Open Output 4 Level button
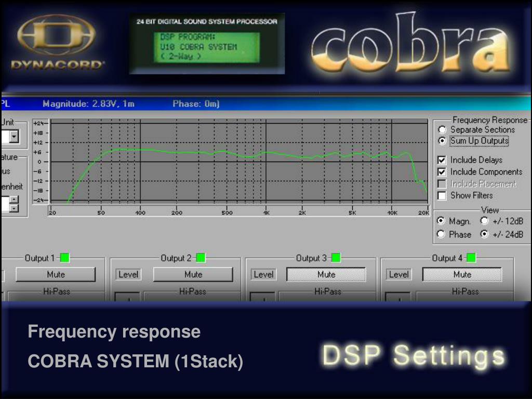 [398, 274]
